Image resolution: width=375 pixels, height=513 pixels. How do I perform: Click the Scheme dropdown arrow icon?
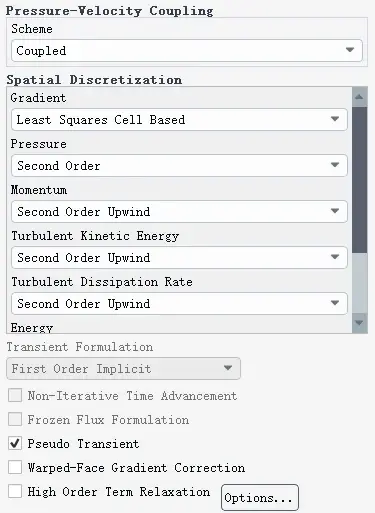(350, 50)
